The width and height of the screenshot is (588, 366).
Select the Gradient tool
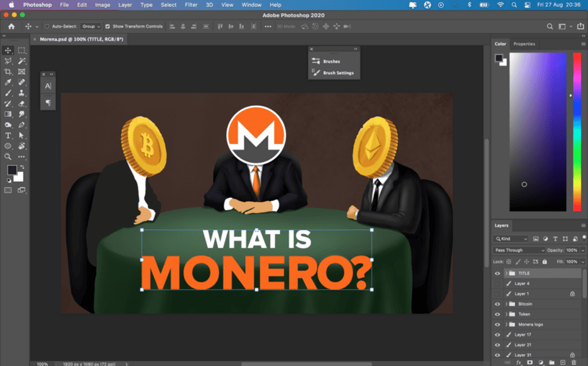(x=8, y=114)
